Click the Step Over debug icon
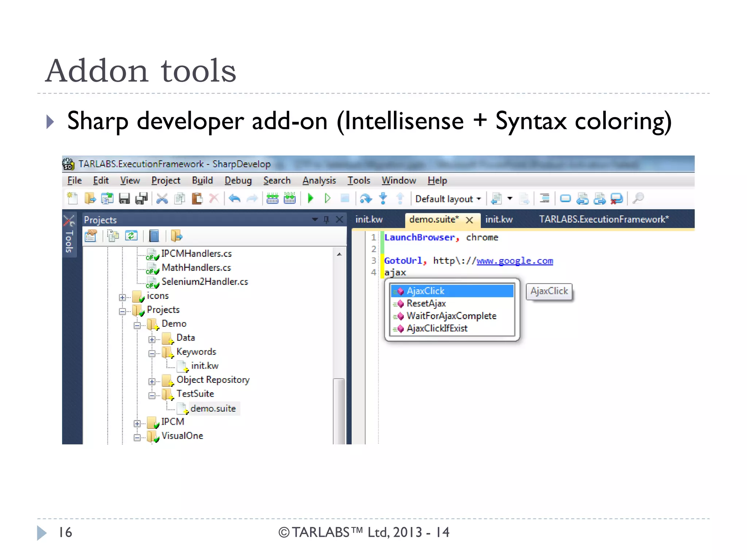The width and height of the screenshot is (747, 560). pyautogui.click(x=365, y=198)
